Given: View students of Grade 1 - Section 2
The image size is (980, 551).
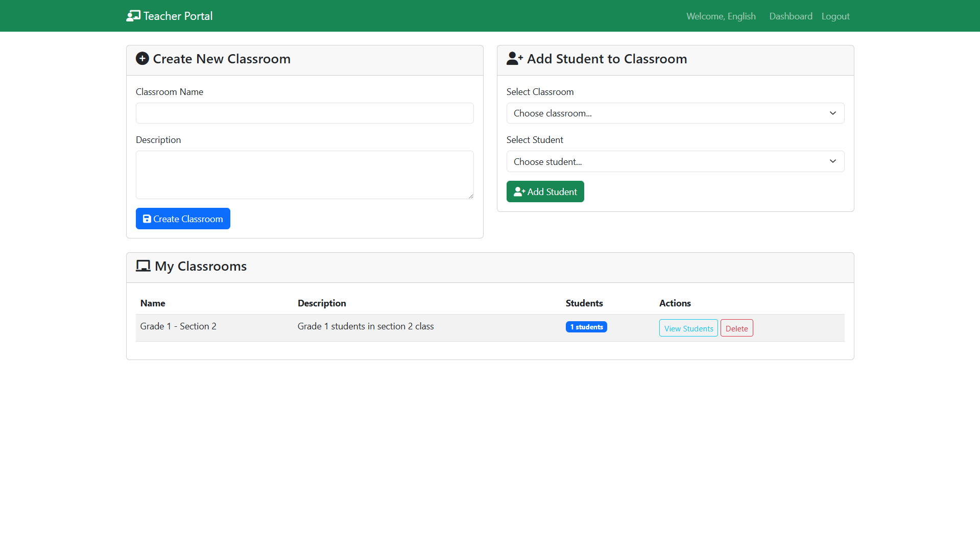Looking at the screenshot, I should (688, 328).
